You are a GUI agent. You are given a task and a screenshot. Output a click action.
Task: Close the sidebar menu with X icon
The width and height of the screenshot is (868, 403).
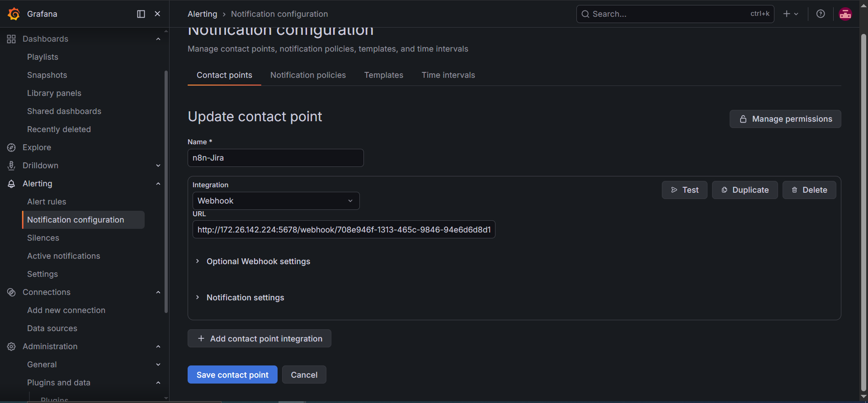pos(157,14)
